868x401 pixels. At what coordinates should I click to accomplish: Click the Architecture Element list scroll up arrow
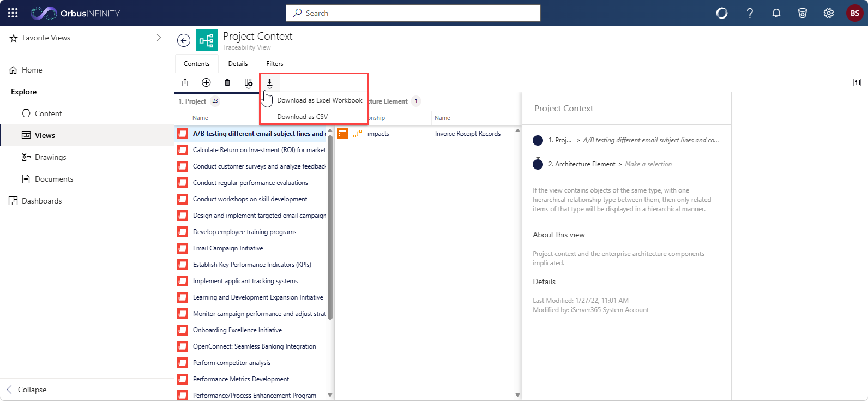pos(517,130)
